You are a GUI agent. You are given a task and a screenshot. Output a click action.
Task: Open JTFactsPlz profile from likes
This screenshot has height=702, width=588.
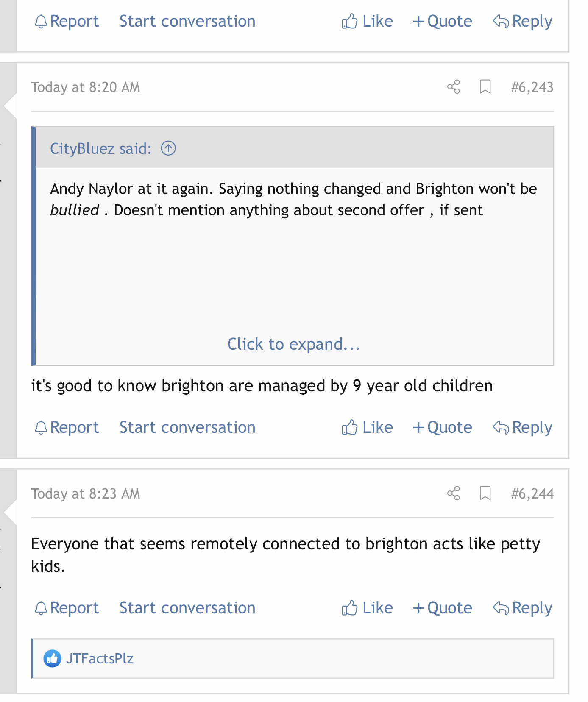click(100, 658)
